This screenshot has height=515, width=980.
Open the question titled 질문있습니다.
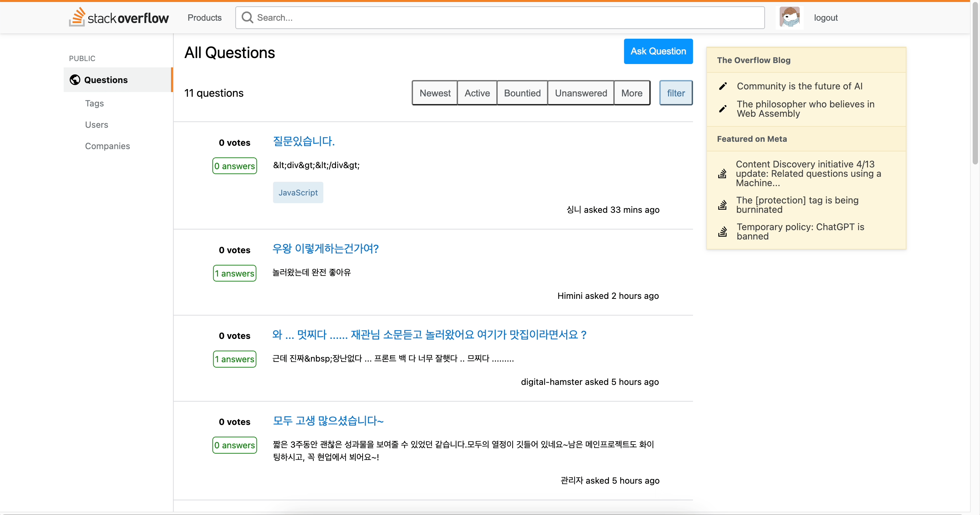[304, 141]
